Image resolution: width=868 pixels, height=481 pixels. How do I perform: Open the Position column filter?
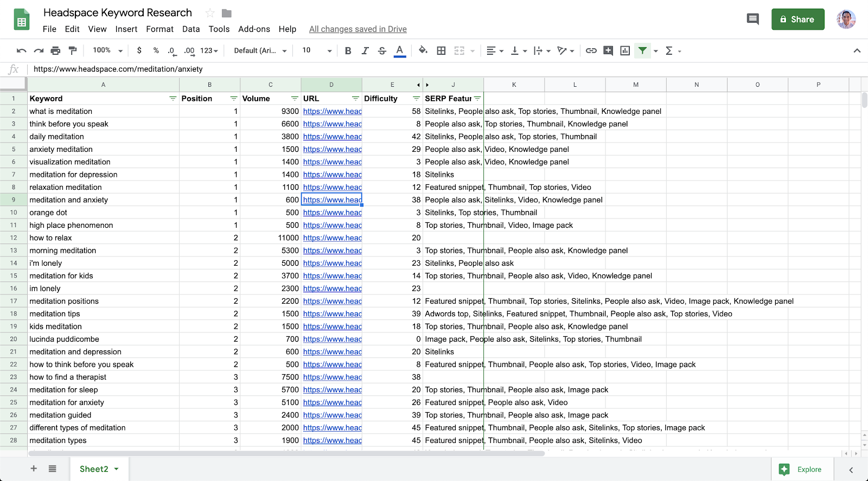[x=234, y=99]
